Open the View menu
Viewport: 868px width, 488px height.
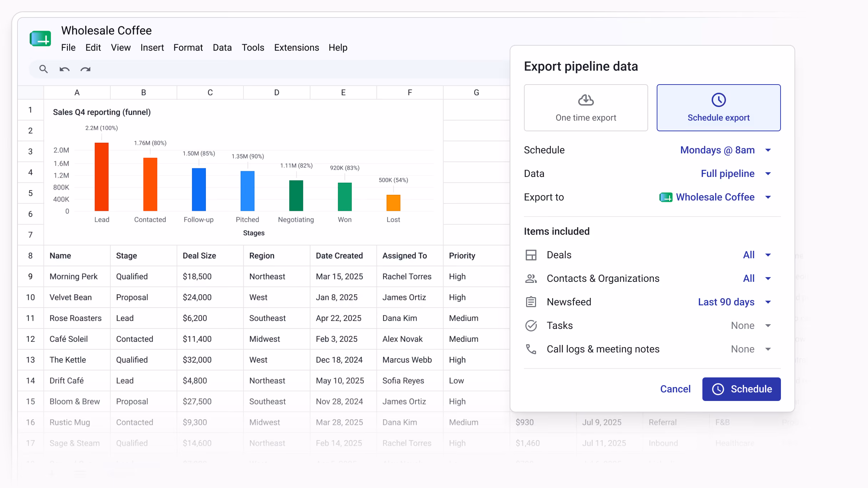[x=121, y=48]
